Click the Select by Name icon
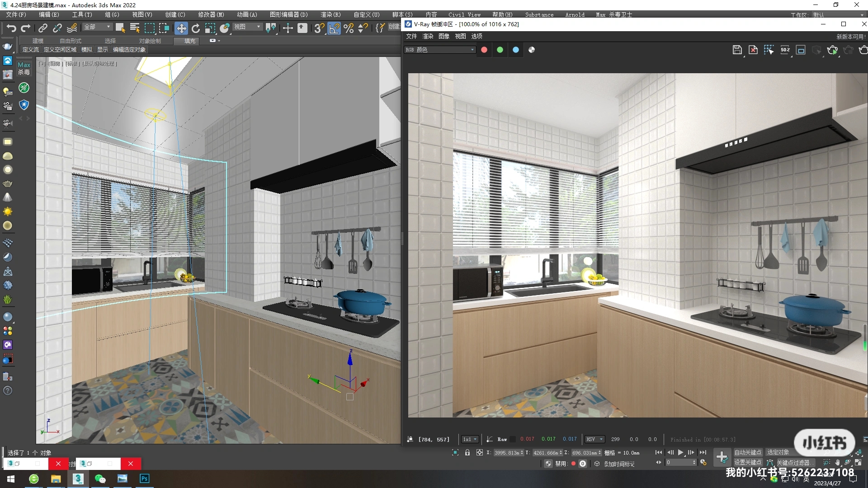Image resolution: width=868 pixels, height=488 pixels. [x=134, y=28]
